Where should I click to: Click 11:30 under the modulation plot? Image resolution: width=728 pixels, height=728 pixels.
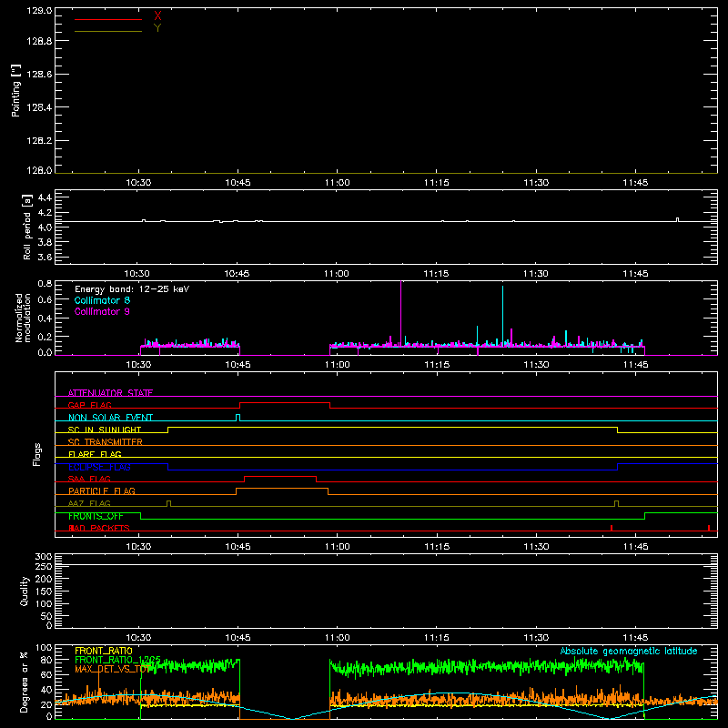coord(536,365)
